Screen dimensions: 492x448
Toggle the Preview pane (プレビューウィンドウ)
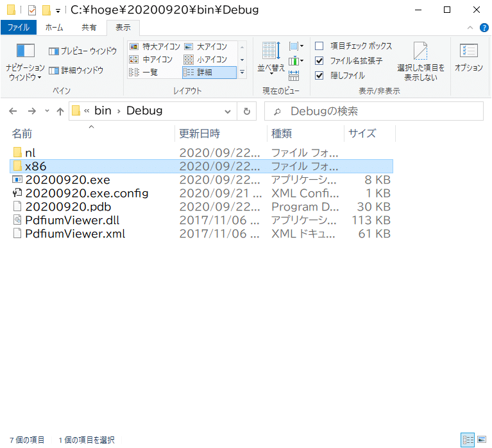83,51
